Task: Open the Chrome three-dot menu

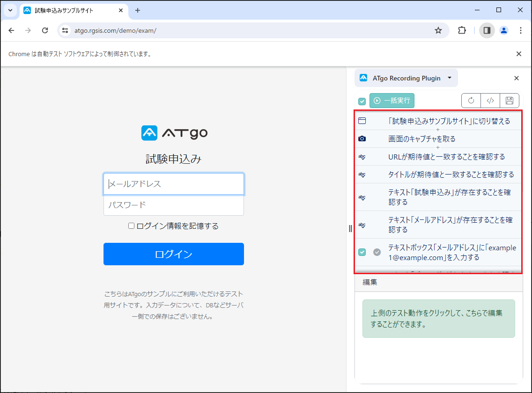Action: coord(521,30)
